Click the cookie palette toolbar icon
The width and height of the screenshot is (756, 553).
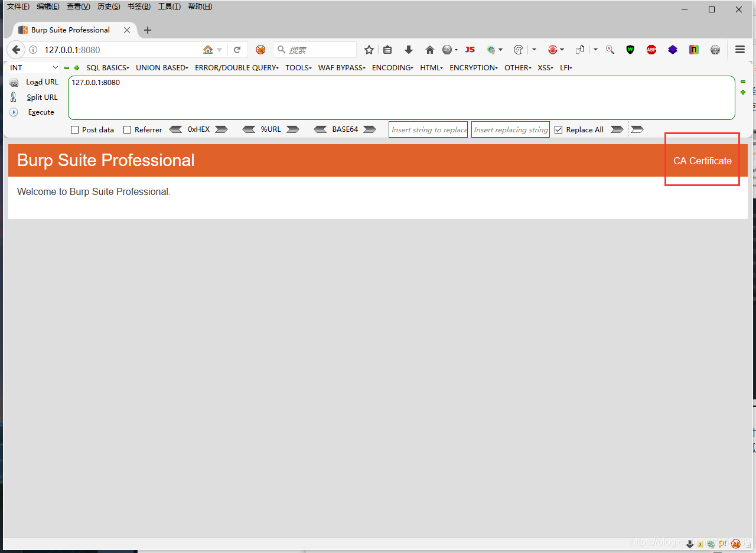click(x=519, y=50)
